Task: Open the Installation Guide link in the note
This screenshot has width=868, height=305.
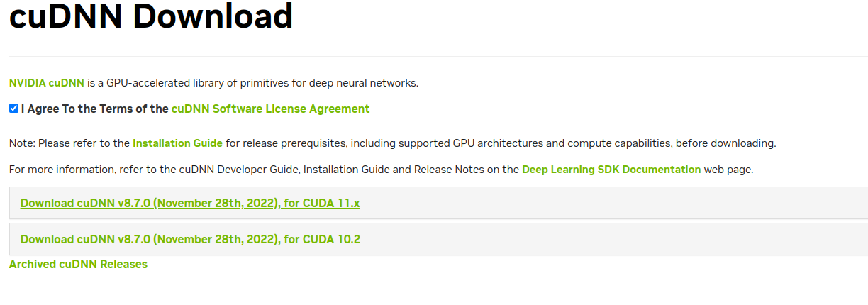Action: coord(177,143)
